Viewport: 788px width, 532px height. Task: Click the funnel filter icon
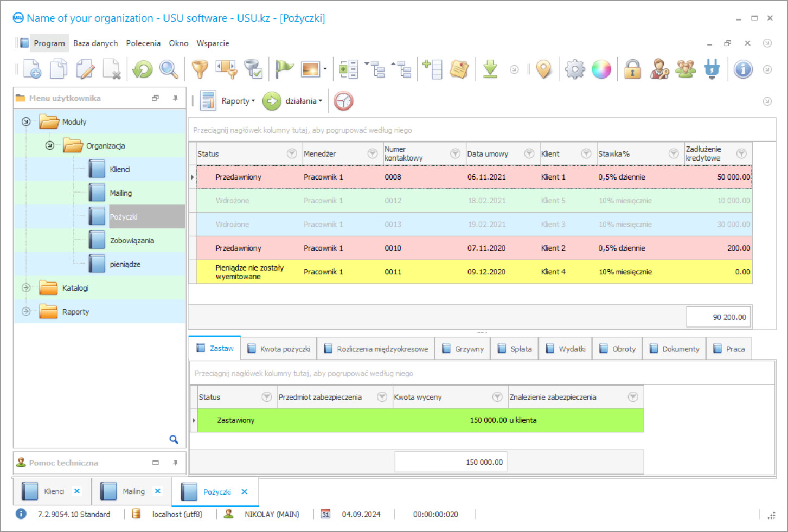click(200, 69)
